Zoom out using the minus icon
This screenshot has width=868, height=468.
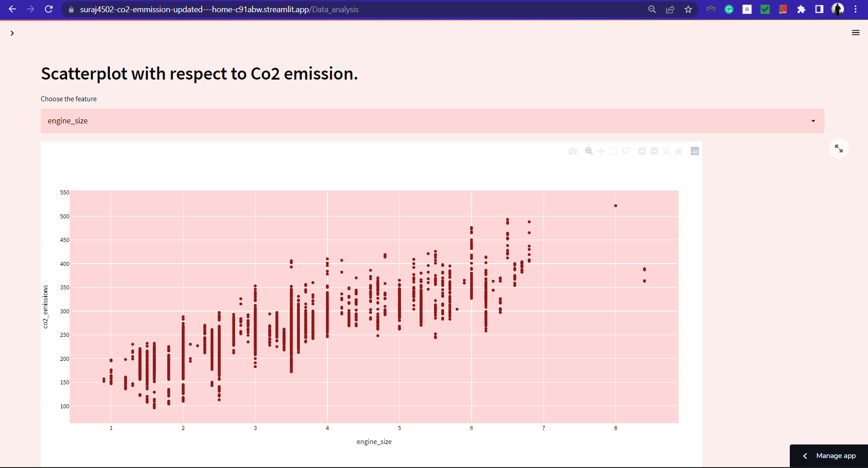pyautogui.click(x=654, y=151)
